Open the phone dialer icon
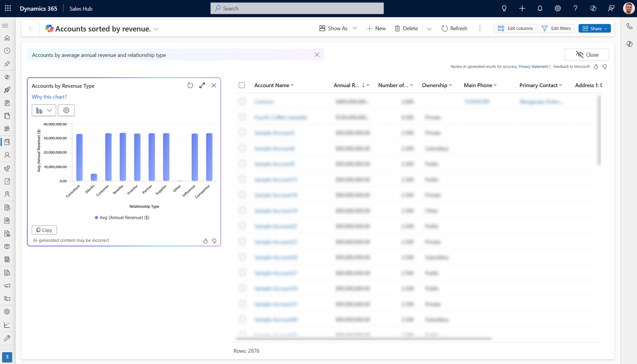 coord(629,26)
